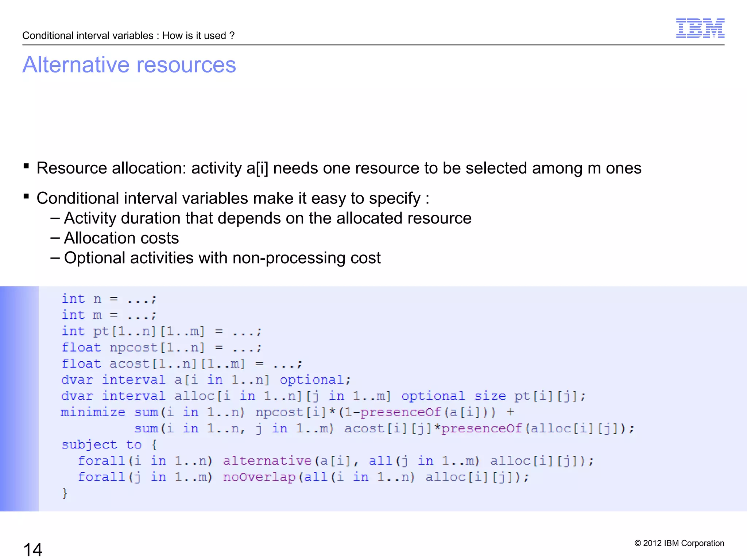Click the code line 'int pt[1..n][1..m] = ...;'
Image resolution: width=747 pixels, height=560 pixels.
tap(162, 331)
